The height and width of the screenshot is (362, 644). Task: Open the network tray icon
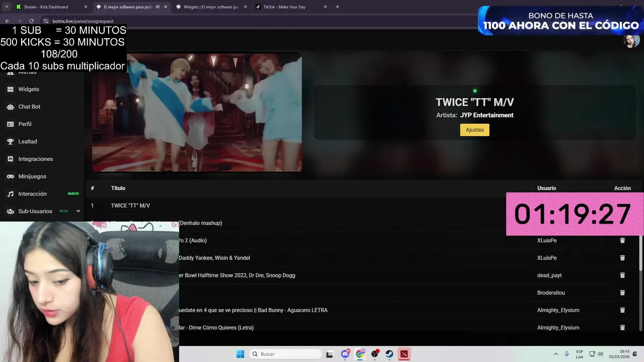pos(592,354)
